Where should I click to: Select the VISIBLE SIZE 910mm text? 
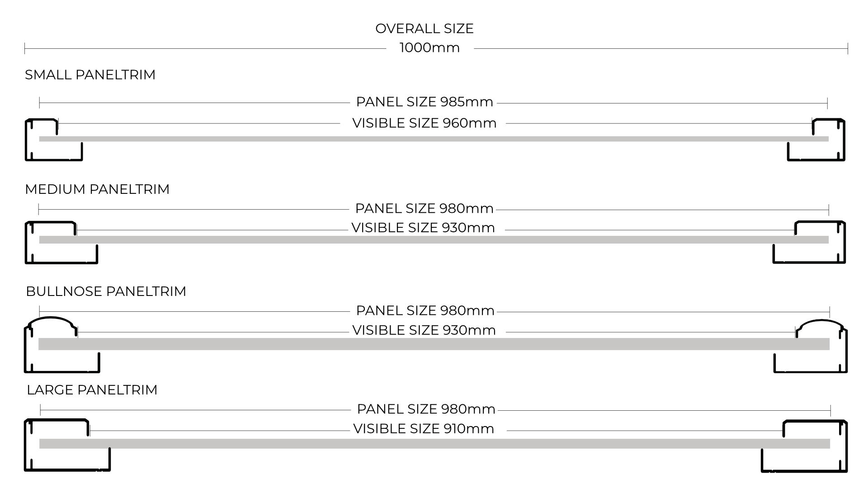424,429
